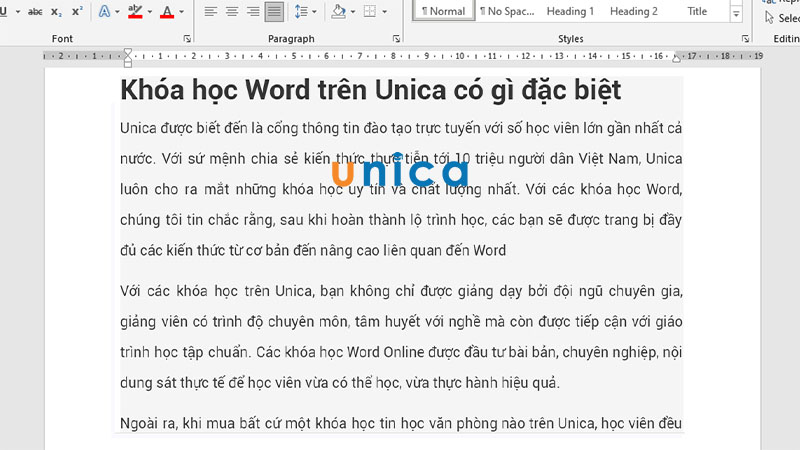
Task: Apply paragraph shading fill
Action: click(x=338, y=12)
